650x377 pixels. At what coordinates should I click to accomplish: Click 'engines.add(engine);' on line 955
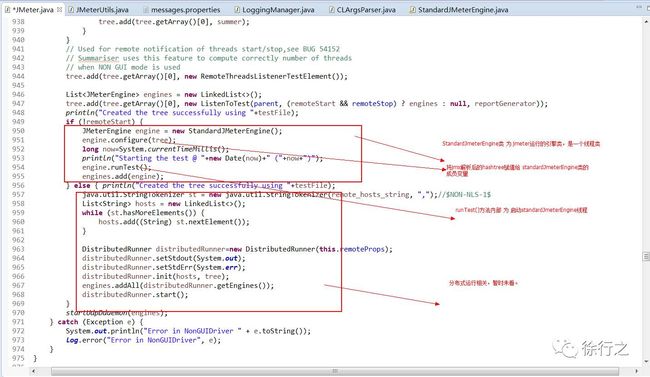tap(123, 177)
